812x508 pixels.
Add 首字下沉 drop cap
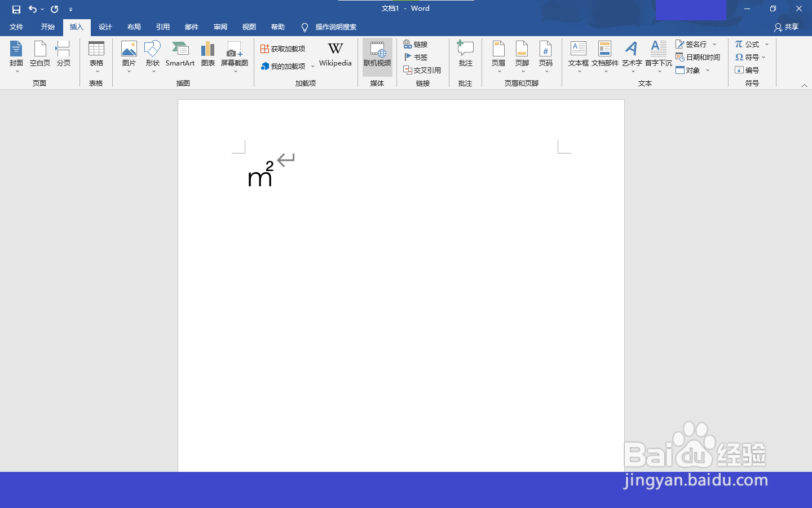pos(659,56)
